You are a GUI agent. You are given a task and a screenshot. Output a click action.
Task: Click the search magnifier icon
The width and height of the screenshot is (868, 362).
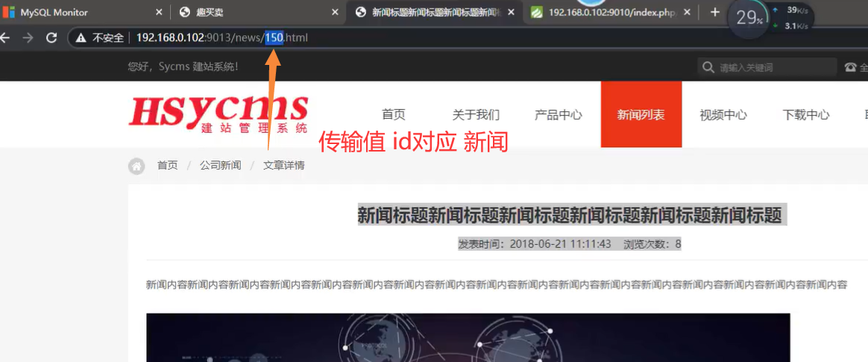pyautogui.click(x=708, y=68)
